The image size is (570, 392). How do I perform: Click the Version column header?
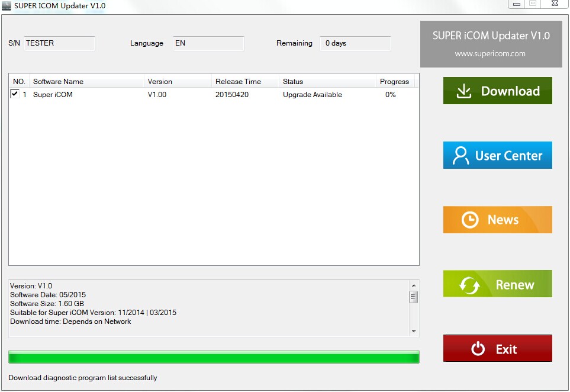click(x=178, y=82)
